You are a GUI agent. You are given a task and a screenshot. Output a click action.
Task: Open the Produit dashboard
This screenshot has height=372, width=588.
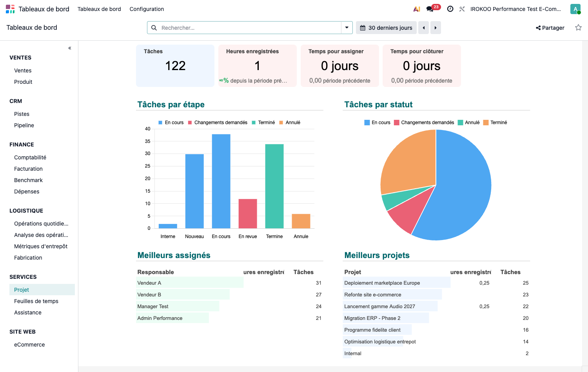23,82
